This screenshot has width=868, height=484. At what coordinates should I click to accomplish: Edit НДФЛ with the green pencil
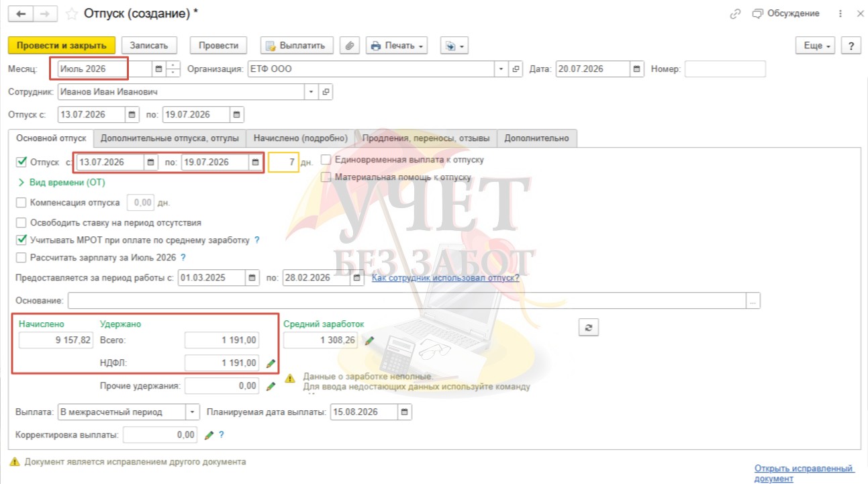(x=271, y=363)
